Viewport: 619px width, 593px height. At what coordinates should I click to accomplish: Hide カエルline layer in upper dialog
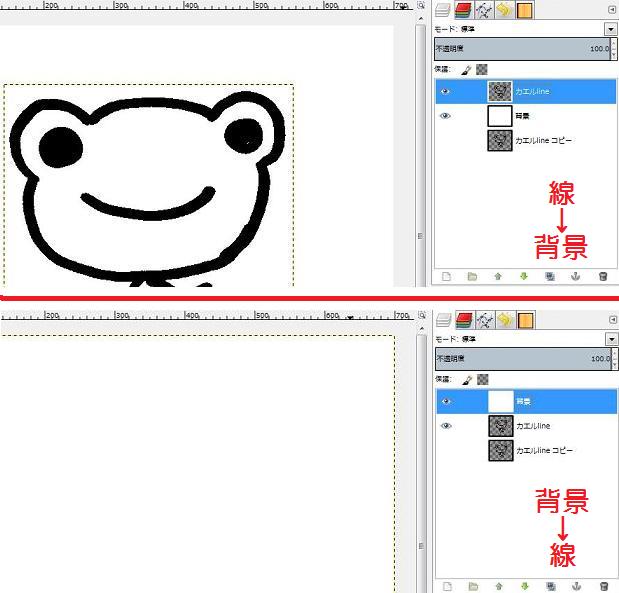pyautogui.click(x=445, y=92)
